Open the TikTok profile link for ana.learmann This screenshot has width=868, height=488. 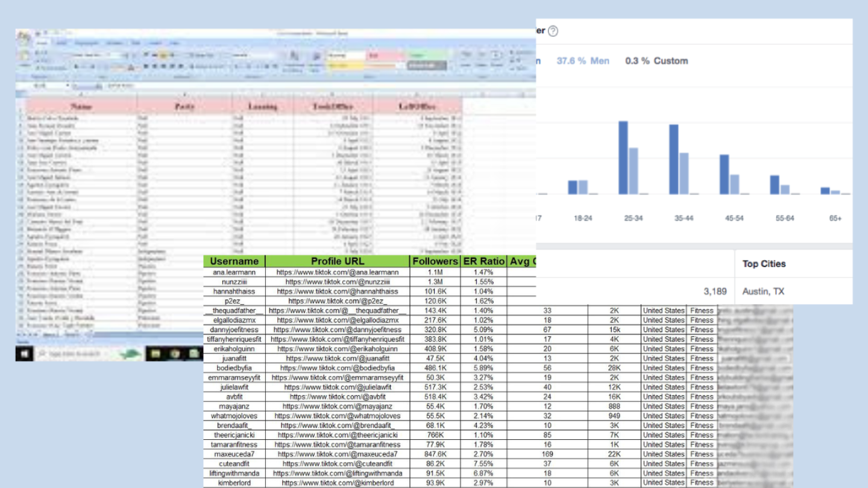tap(338, 272)
